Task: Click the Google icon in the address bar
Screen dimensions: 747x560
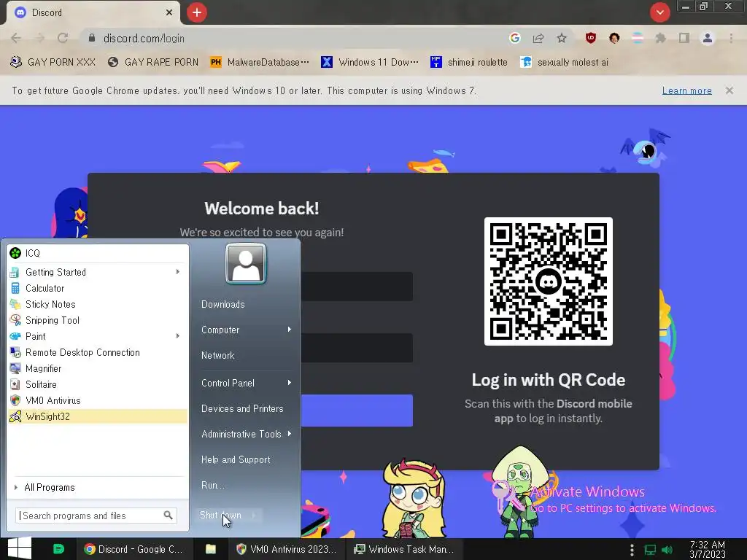Action: (514, 38)
